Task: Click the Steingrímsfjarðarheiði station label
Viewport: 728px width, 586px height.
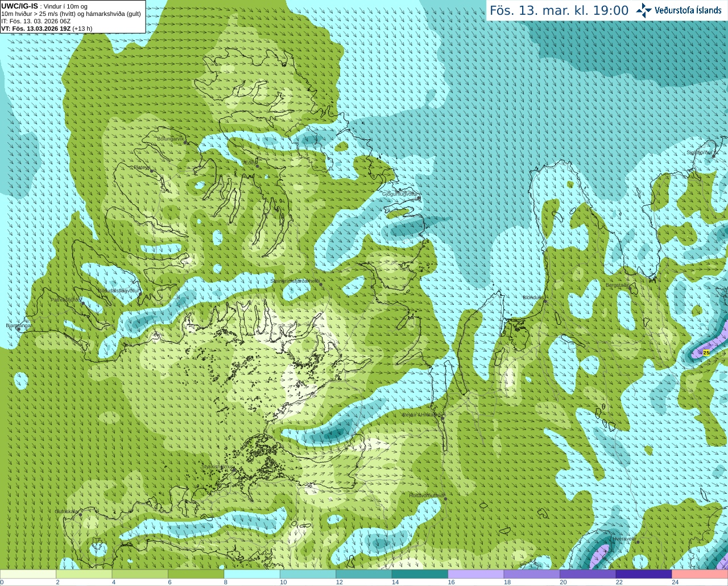Action: click(x=295, y=281)
